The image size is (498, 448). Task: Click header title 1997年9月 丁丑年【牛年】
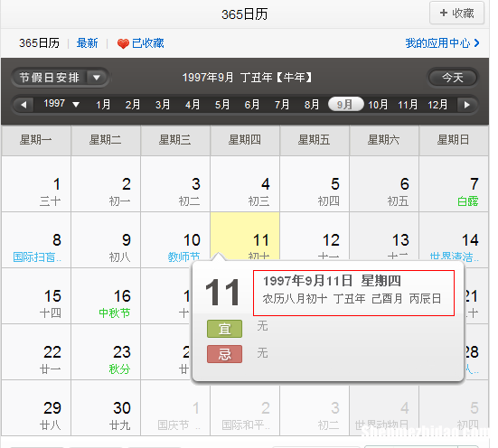(x=247, y=78)
